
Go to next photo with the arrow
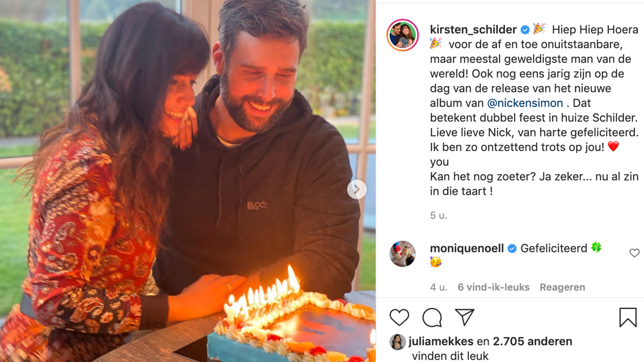(x=357, y=189)
